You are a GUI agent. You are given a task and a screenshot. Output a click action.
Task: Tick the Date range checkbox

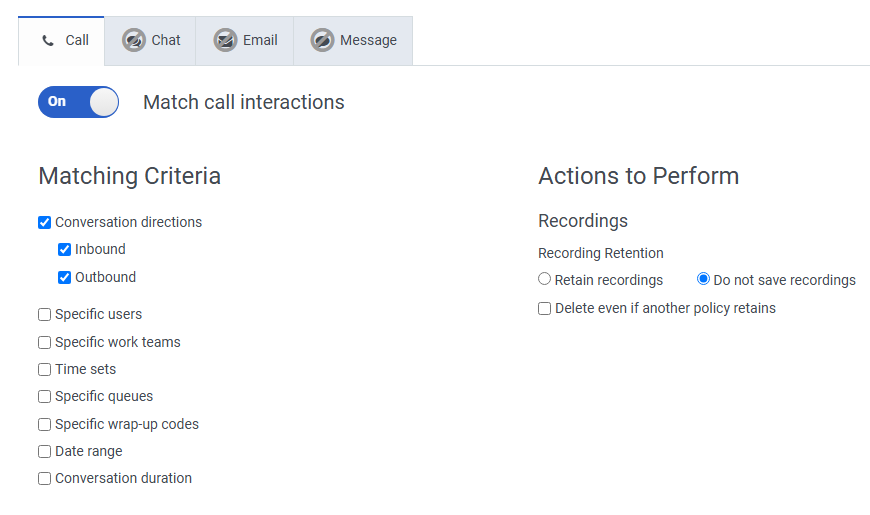pos(45,452)
